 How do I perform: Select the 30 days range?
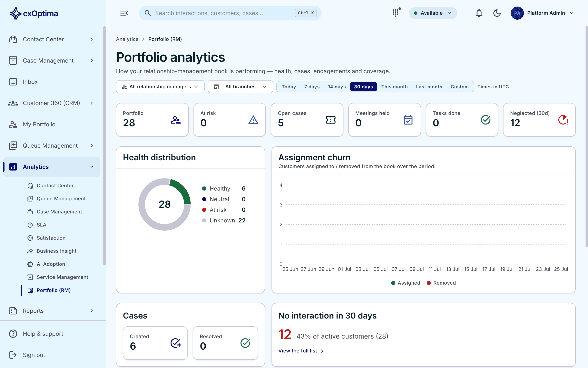(363, 87)
